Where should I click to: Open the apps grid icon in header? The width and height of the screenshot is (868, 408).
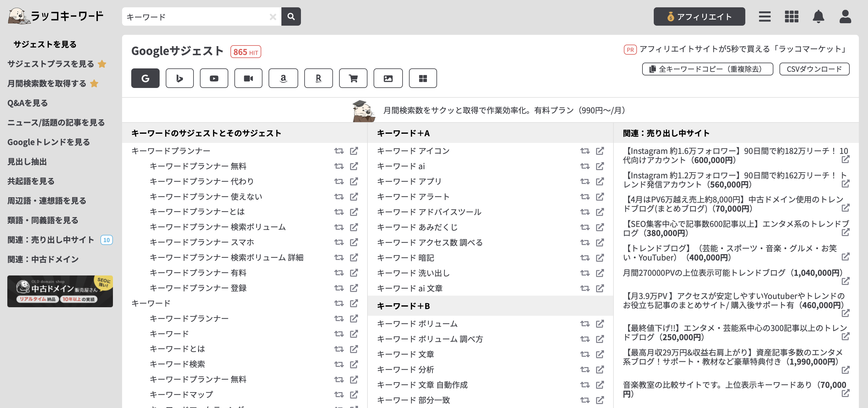tap(791, 16)
